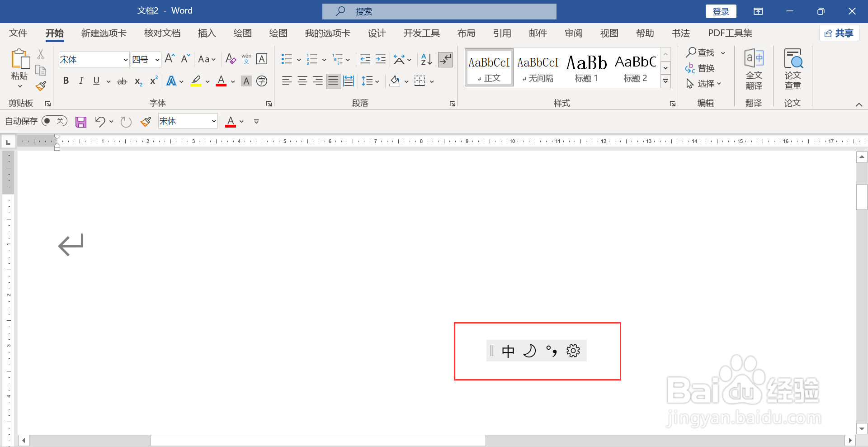Click the Cut scissors icon
The image size is (868, 447).
(x=41, y=54)
